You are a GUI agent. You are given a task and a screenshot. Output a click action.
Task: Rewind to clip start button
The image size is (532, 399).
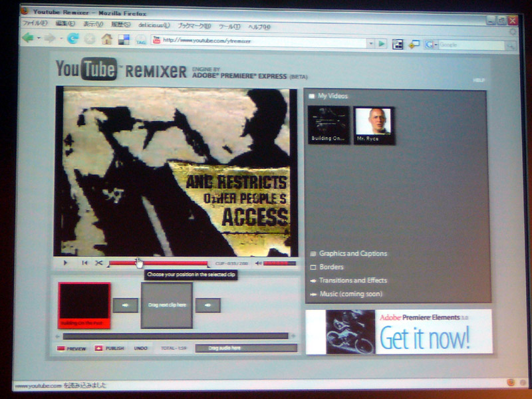click(84, 263)
